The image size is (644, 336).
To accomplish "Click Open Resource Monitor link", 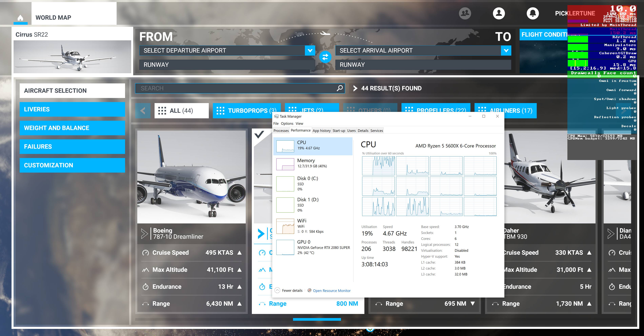I will click(x=331, y=291).
